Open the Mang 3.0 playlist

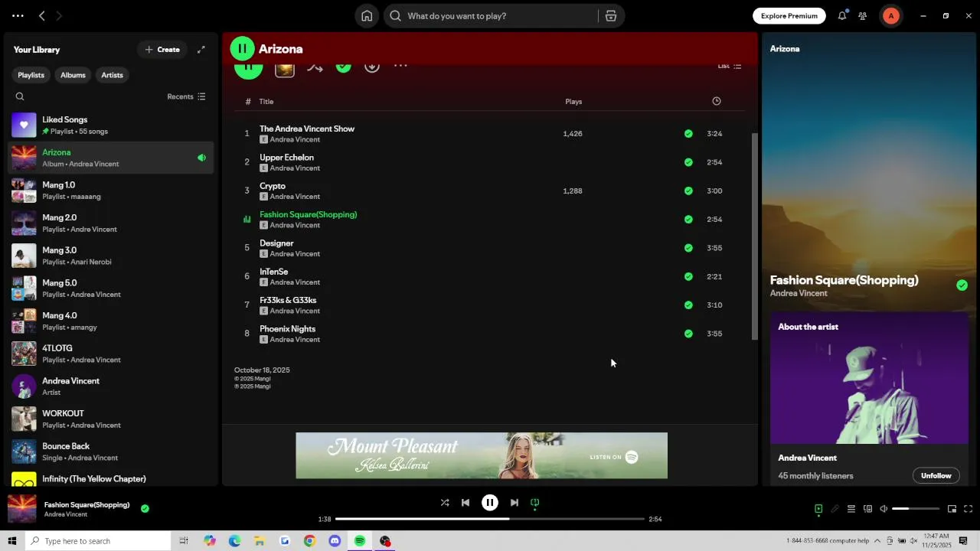pyautogui.click(x=111, y=256)
